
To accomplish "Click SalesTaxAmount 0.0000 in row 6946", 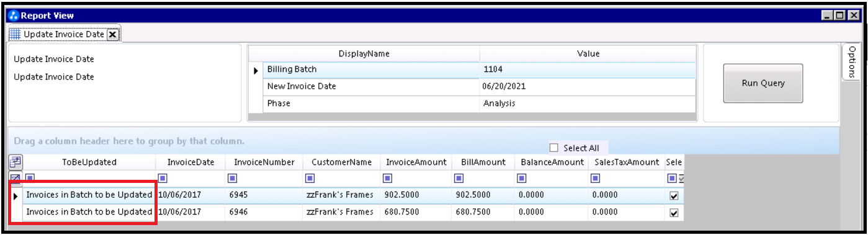I will click(627, 212).
